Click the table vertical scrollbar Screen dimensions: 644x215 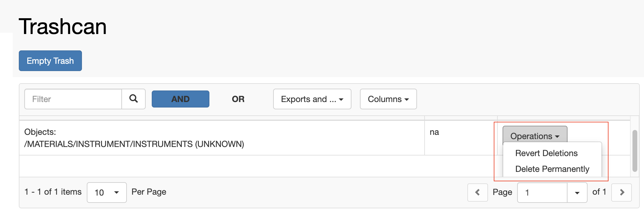tap(635, 151)
